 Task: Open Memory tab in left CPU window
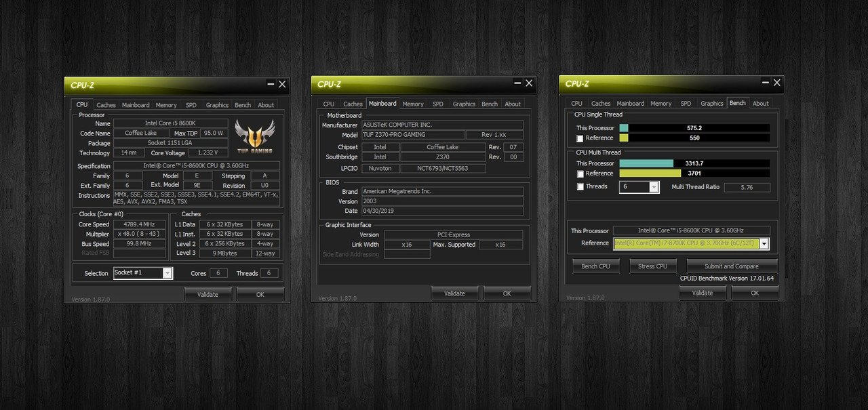coord(166,105)
